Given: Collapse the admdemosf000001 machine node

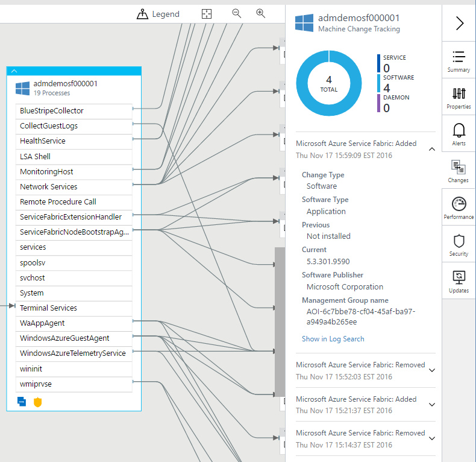Looking at the screenshot, I should 14,71.
